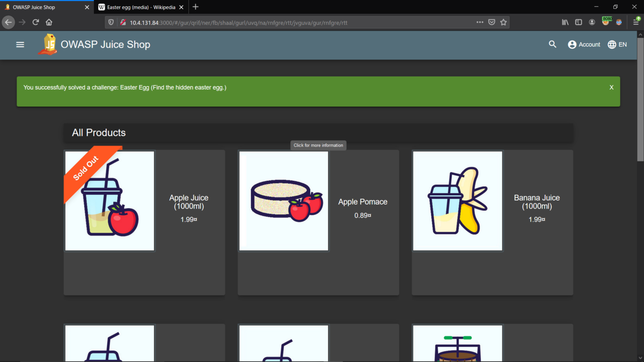644x362 pixels.
Task: Close the Easter egg Wikipedia tab
Action: [181, 8]
